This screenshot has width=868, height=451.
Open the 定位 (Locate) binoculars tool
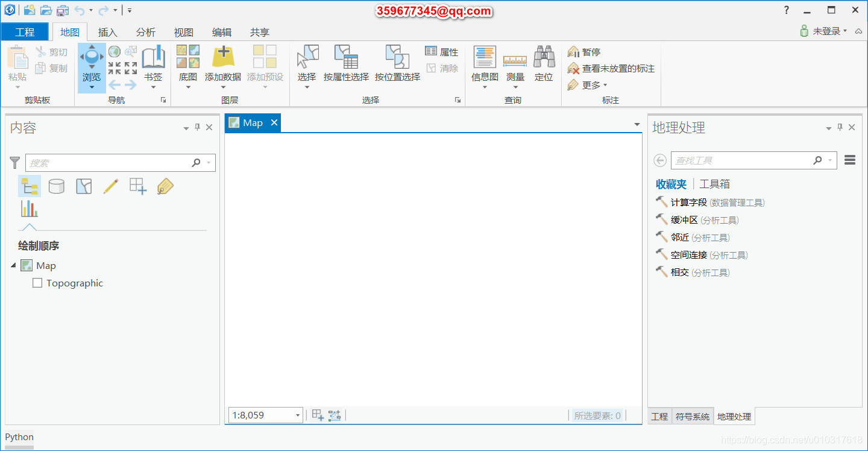544,63
